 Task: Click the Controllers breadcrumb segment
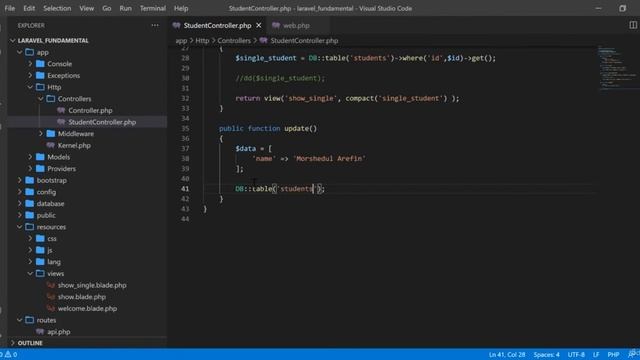pos(234,40)
